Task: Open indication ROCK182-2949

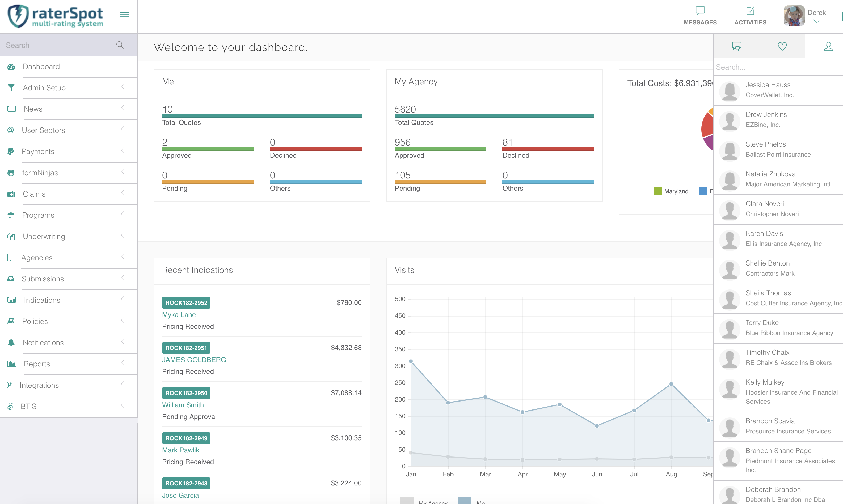Action: tap(186, 438)
